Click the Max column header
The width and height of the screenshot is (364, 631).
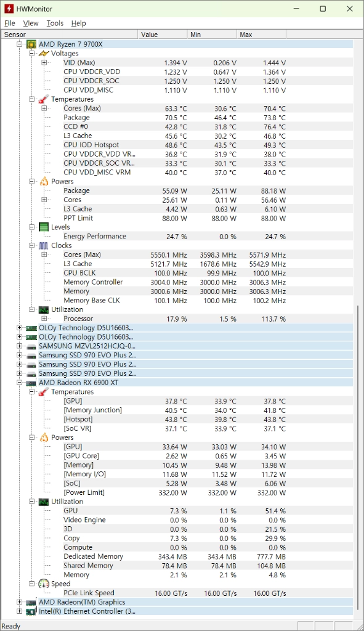[261, 35]
